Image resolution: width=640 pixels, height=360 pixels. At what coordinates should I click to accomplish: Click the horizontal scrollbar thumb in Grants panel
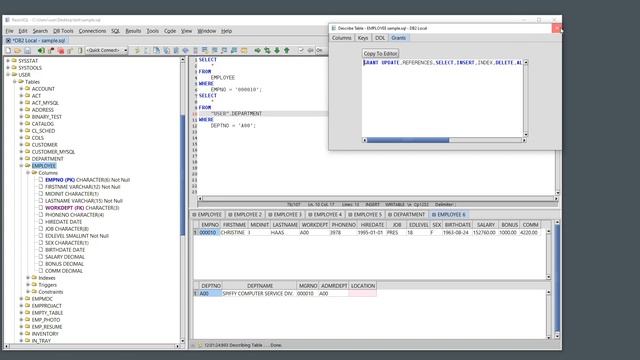pyautogui.click(x=408, y=140)
